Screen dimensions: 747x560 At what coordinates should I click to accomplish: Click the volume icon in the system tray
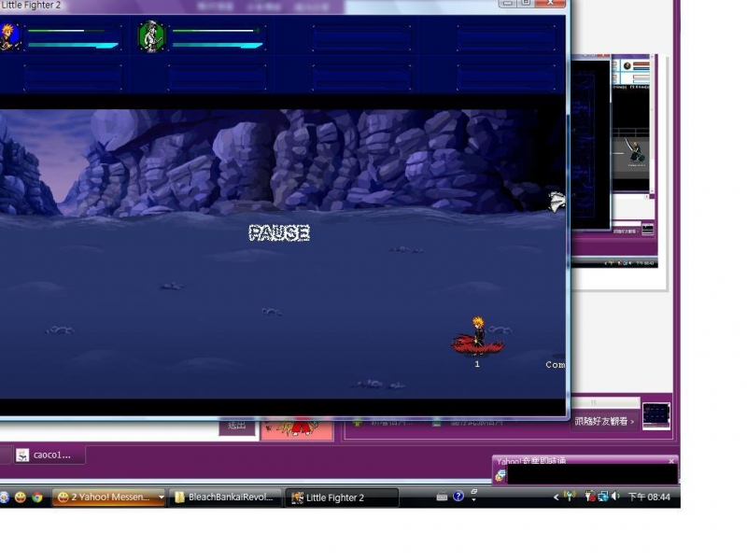point(616,497)
